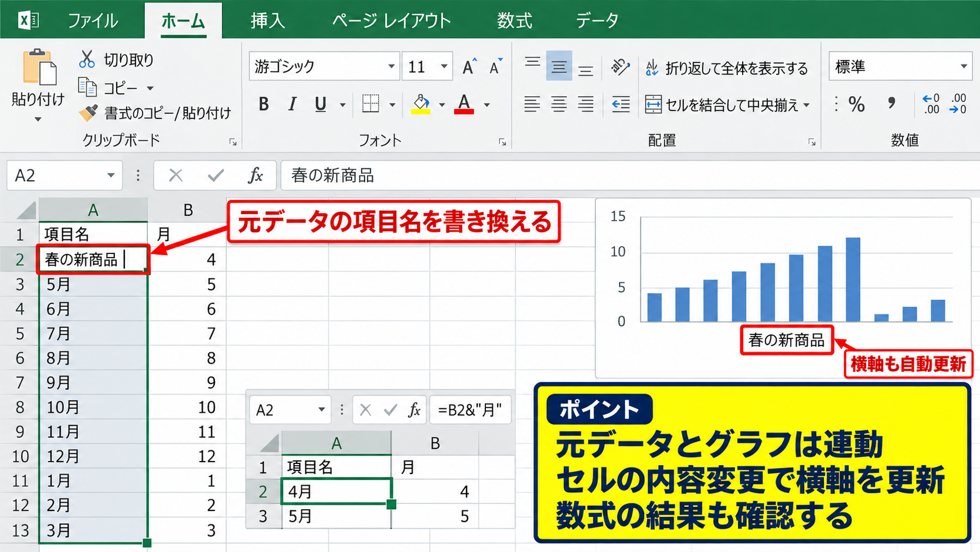980x552 pixels.
Task: Align text left
Action: point(532,104)
